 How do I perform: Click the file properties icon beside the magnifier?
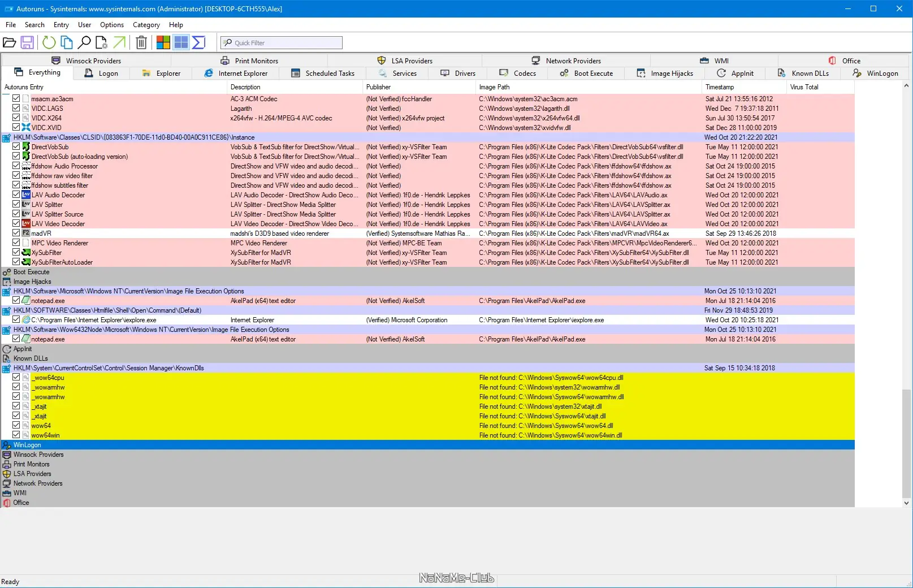tap(102, 42)
